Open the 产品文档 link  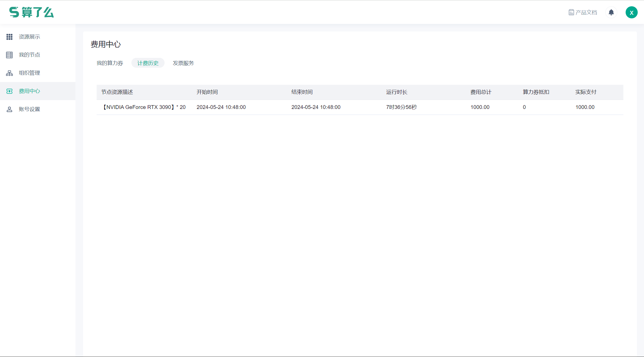pos(586,12)
